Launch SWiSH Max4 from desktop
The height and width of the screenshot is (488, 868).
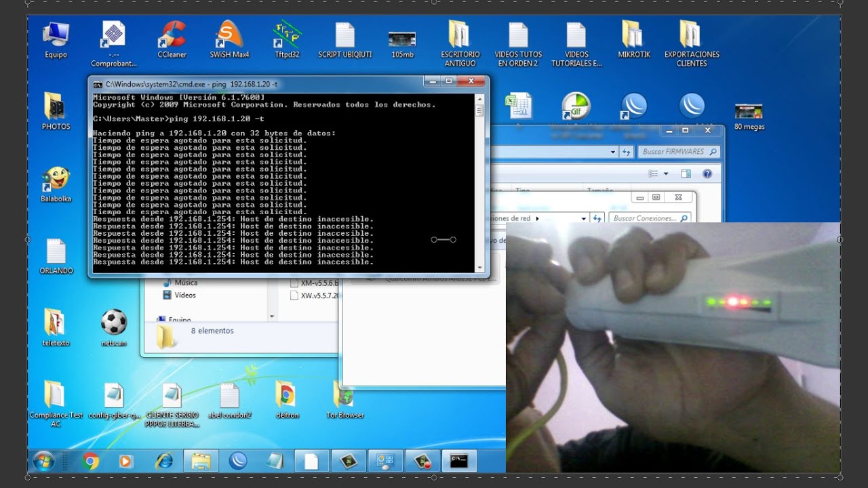(x=229, y=39)
